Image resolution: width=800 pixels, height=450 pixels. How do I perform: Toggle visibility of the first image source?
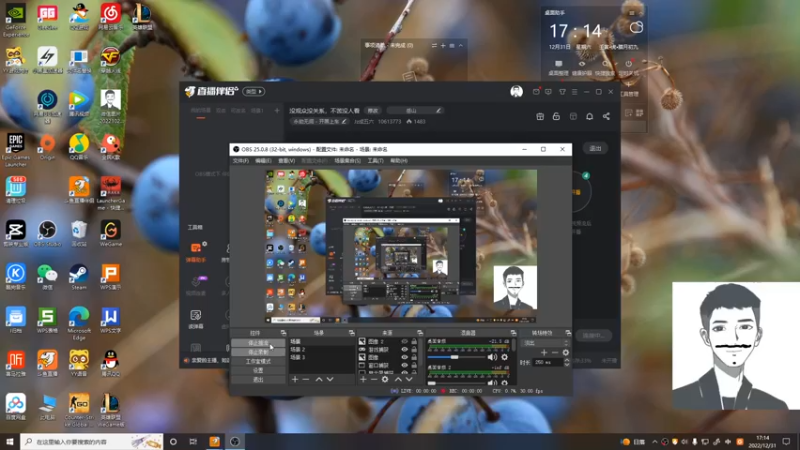point(405,342)
